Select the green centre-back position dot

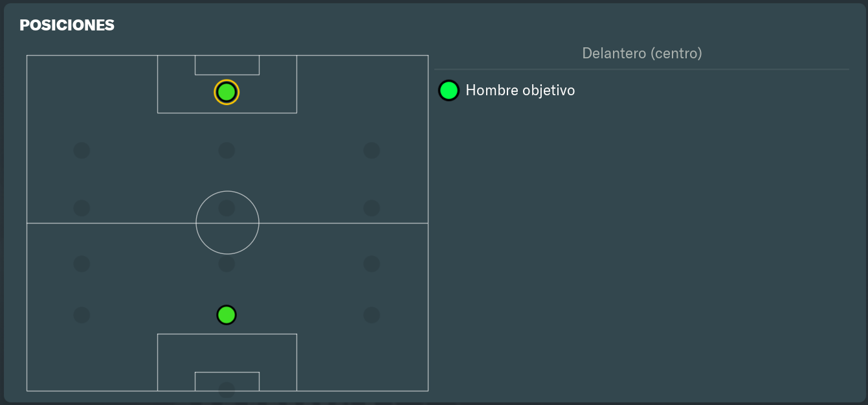[227, 315]
